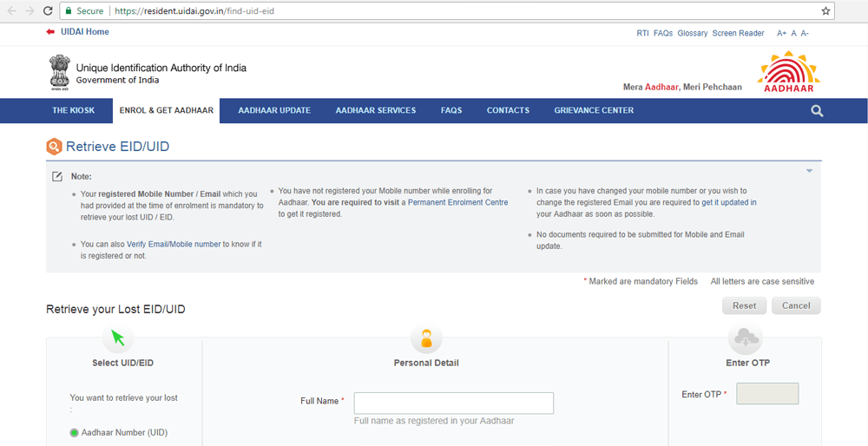The height and width of the screenshot is (446, 868).
Task: Open the Aadhaar Services menu
Action: tap(375, 111)
